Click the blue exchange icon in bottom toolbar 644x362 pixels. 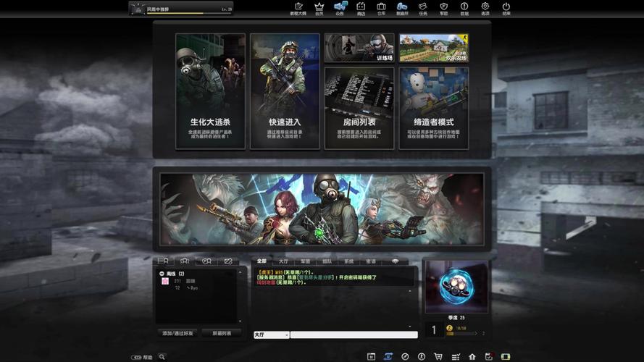(388, 357)
